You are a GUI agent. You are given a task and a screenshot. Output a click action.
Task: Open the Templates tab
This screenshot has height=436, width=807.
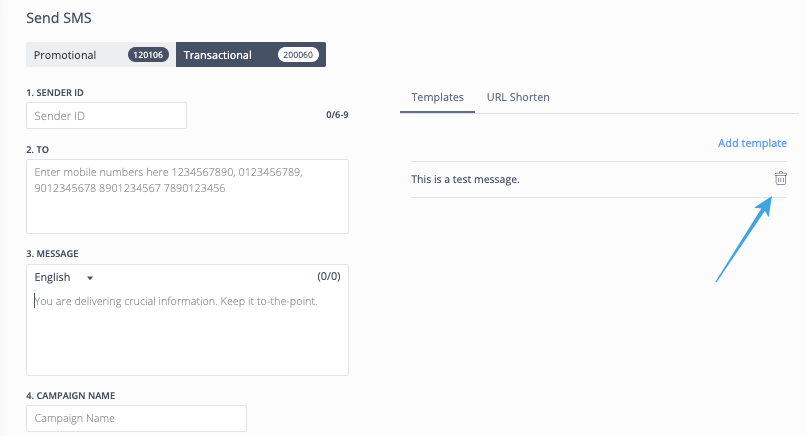(437, 97)
